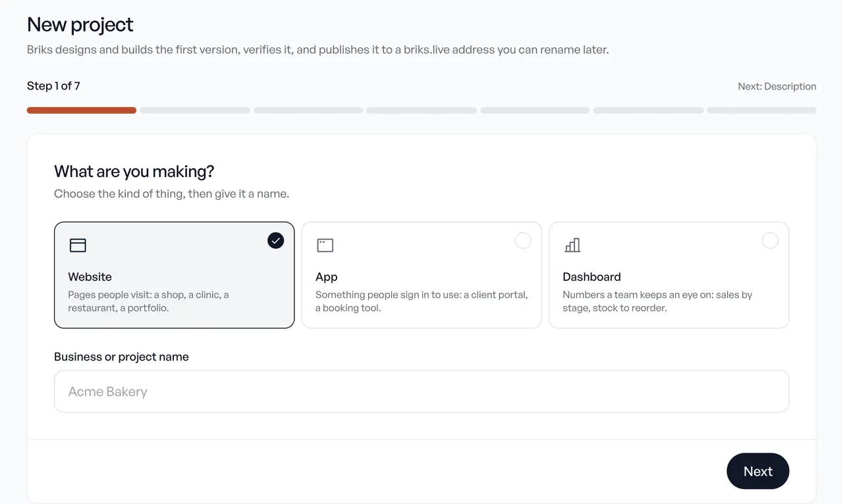
Task: Click the Website card description about pages people visit
Action: tap(149, 301)
